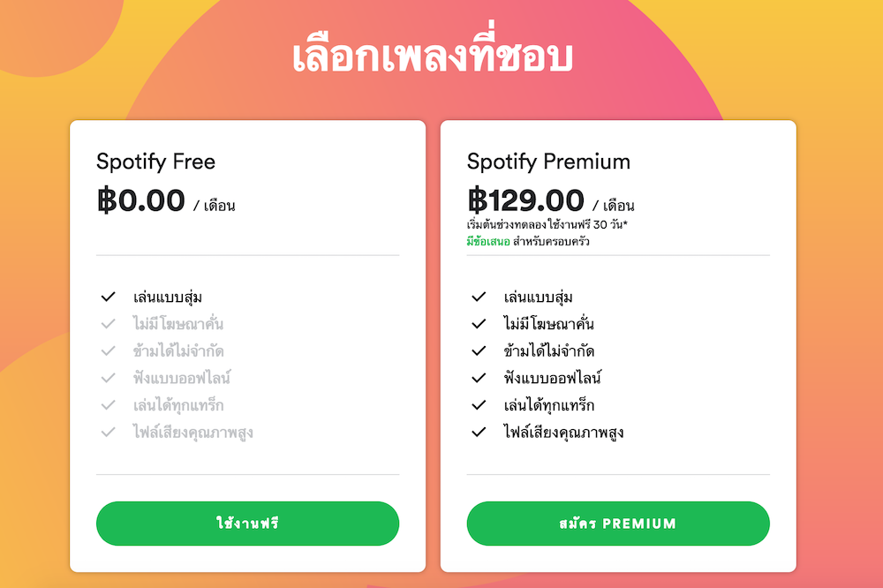
Task: Click the ฿129.00 Premium price
Action: point(526,200)
